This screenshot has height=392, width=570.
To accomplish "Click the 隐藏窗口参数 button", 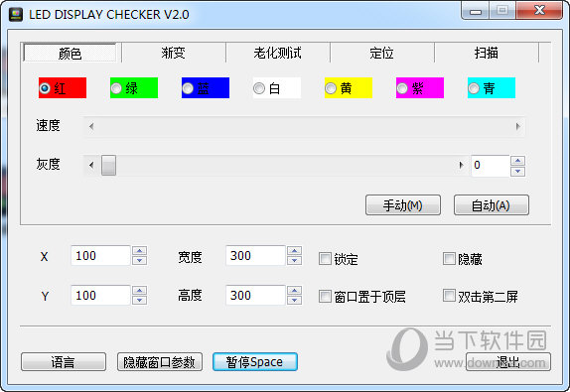I will 160,362.
